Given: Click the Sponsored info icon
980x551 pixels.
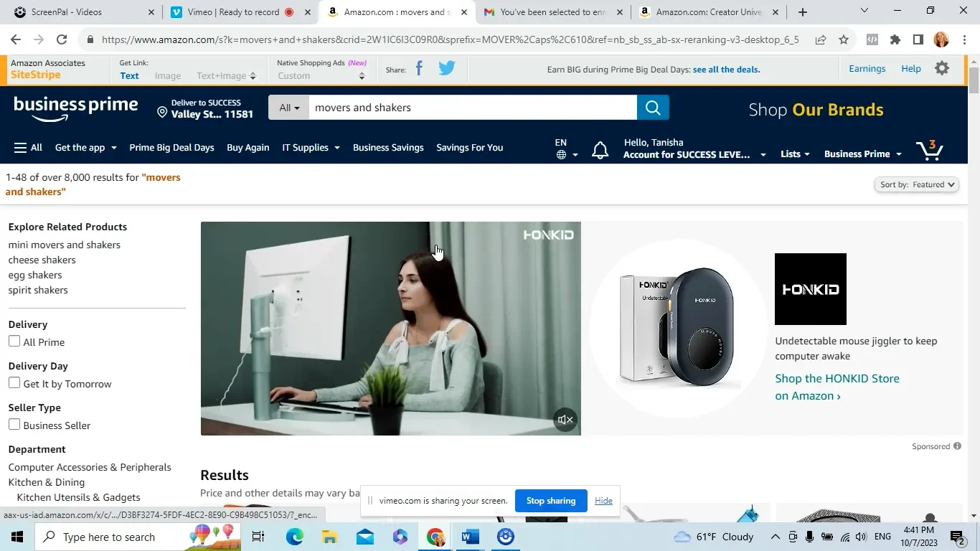Looking at the screenshot, I should tap(957, 446).
